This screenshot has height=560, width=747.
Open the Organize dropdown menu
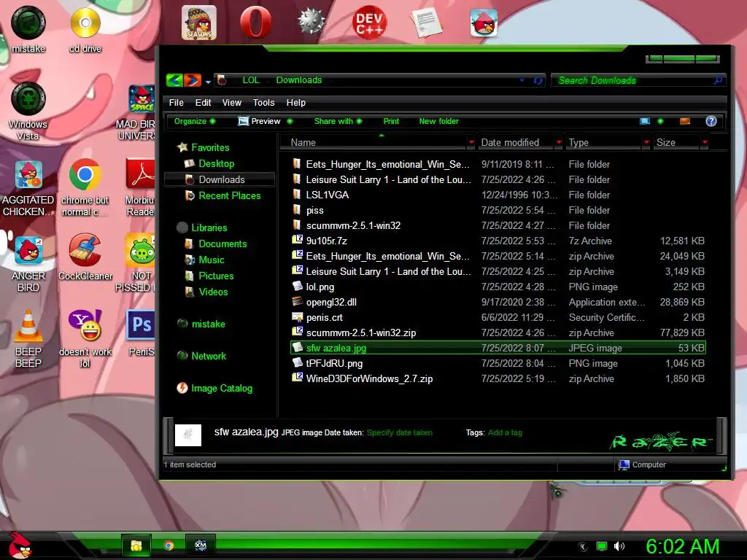tap(194, 121)
